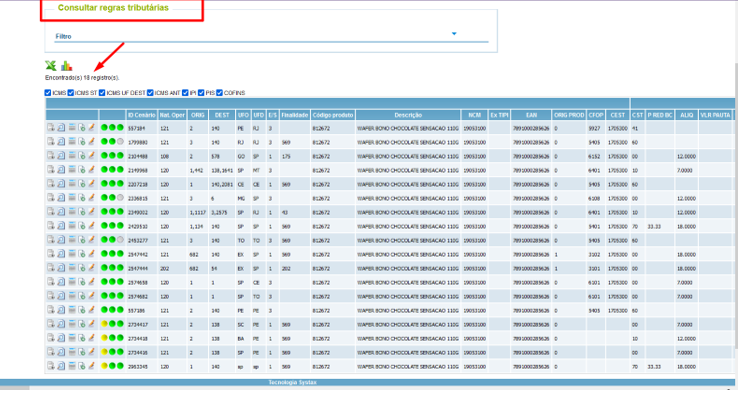Click the Ex TIPI column header
742x397 pixels.
pyautogui.click(x=499, y=115)
